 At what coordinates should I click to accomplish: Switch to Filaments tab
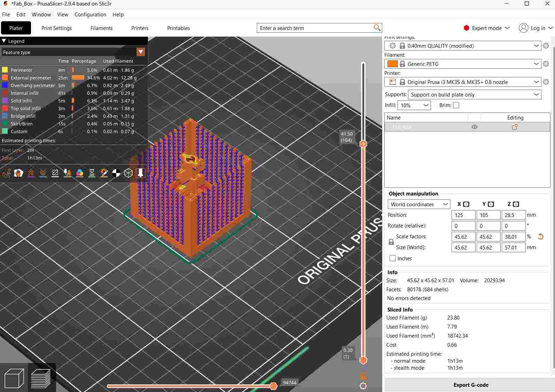[x=101, y=28]
